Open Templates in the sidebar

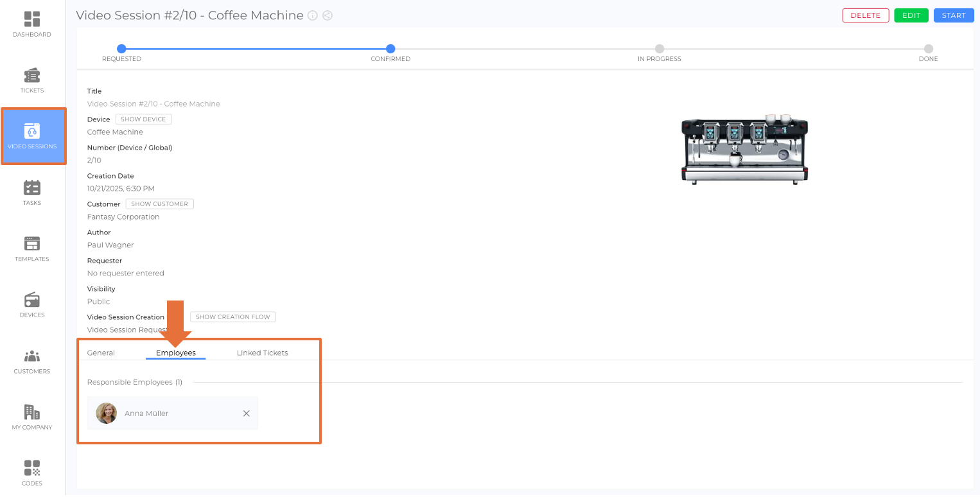[32, 248]
